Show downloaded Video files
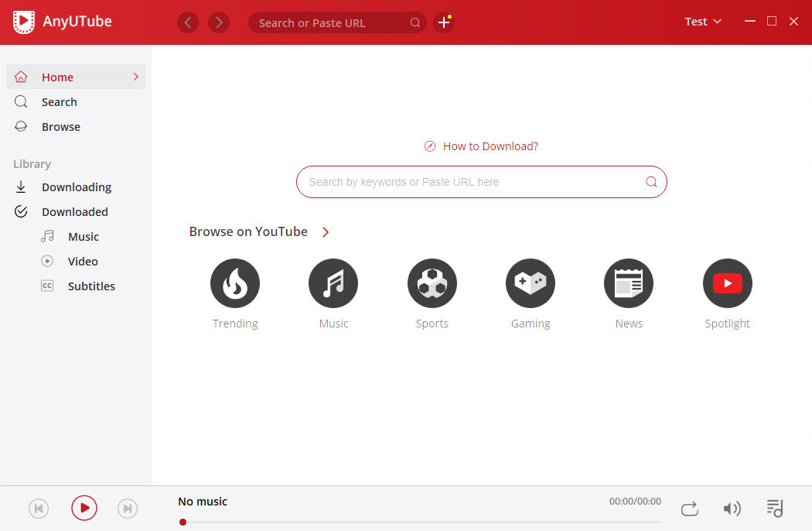The image size is (812, 531). pyautogui.click(x=83, y=262)
